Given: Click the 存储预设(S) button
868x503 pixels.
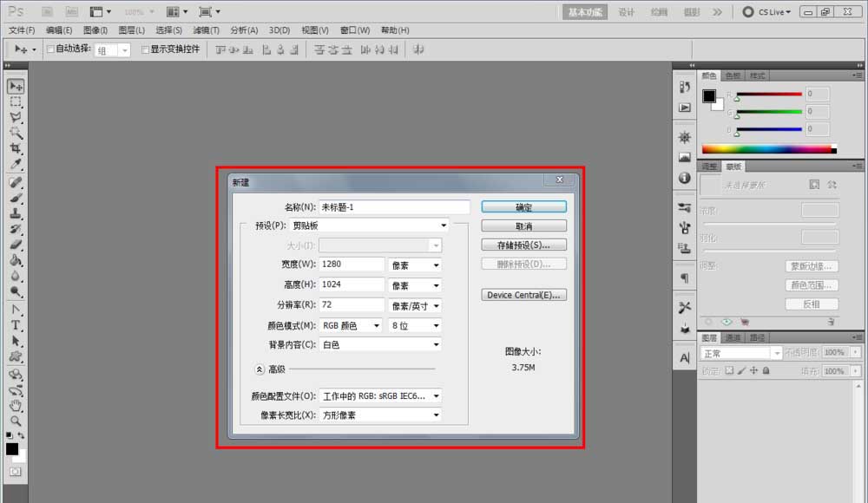Looking at the screenshot, I should pyautogui.click(x=523, y=244).
